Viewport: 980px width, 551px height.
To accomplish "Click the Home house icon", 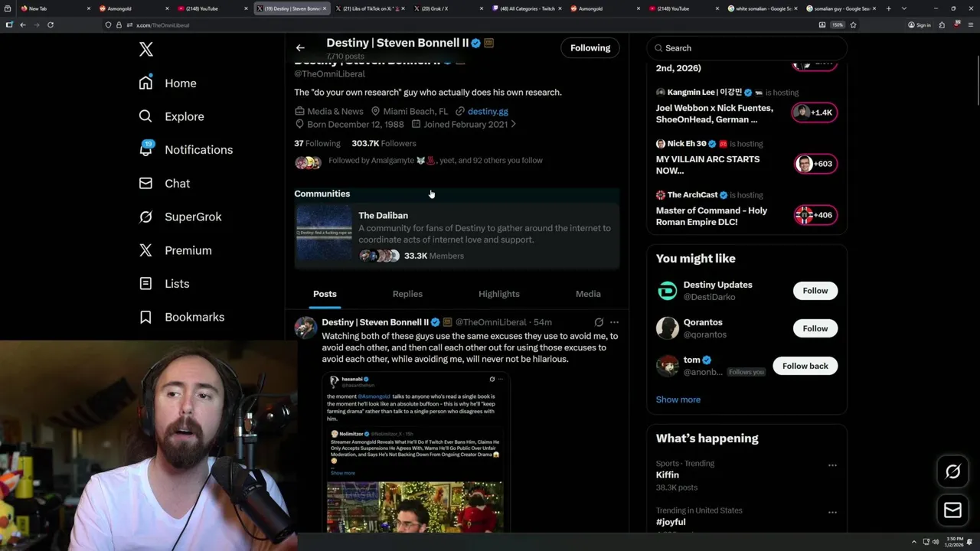I will [x=145, y=83].
